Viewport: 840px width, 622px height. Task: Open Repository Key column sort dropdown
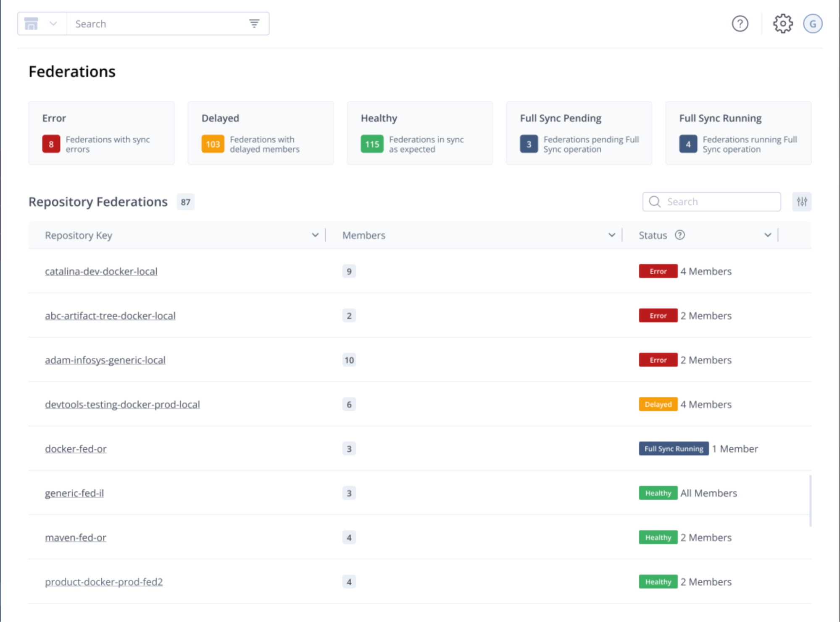coord(315,235)
